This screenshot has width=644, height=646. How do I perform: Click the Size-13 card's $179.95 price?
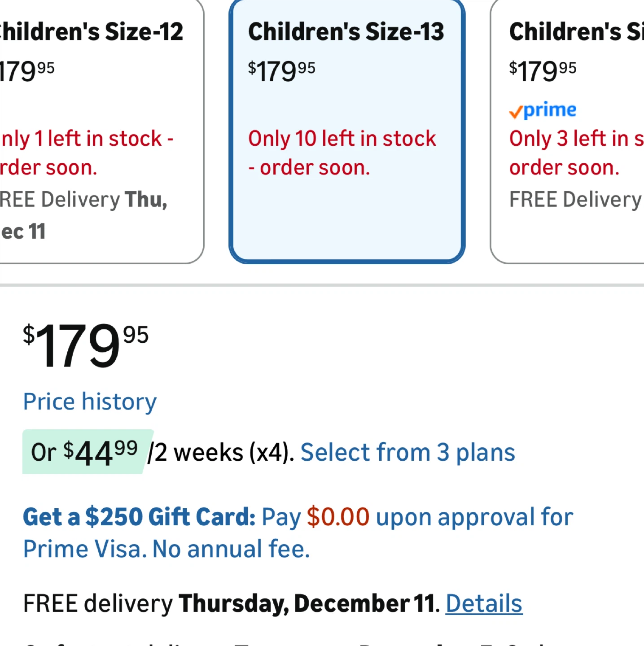[281, 71]
